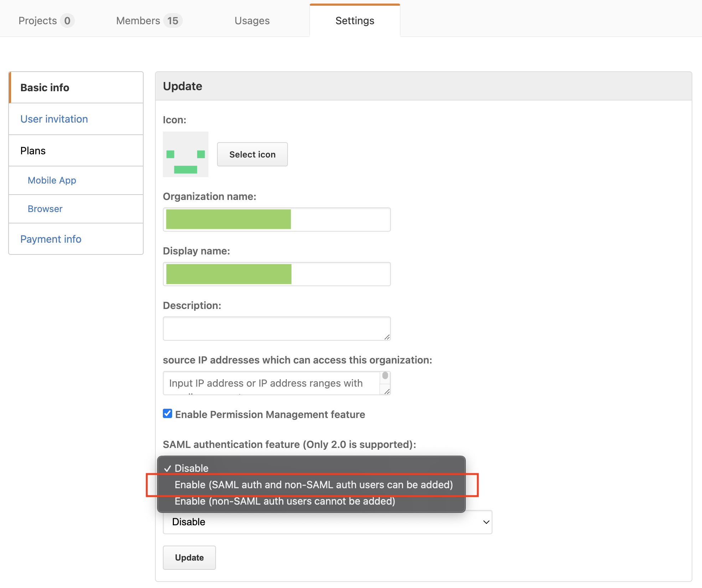Choose Enable non-SAML users cannot be added
The width and height of the screenshot is (702, 588).
tap(311, 501)
